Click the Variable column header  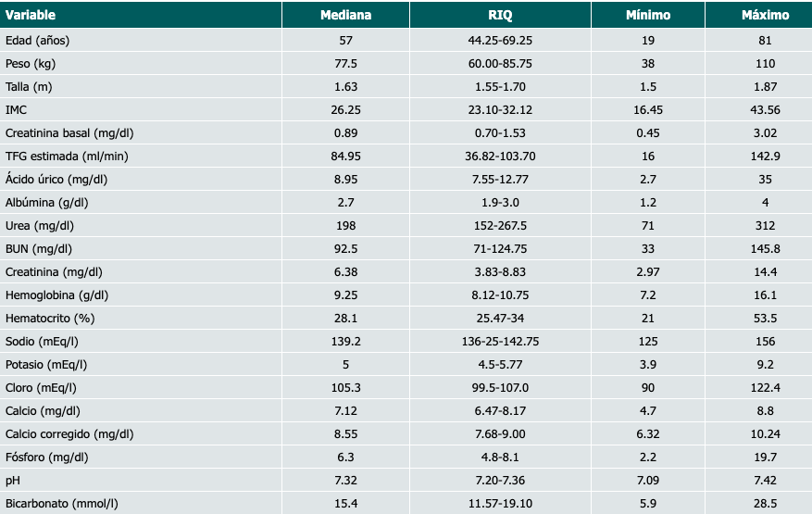31,16
